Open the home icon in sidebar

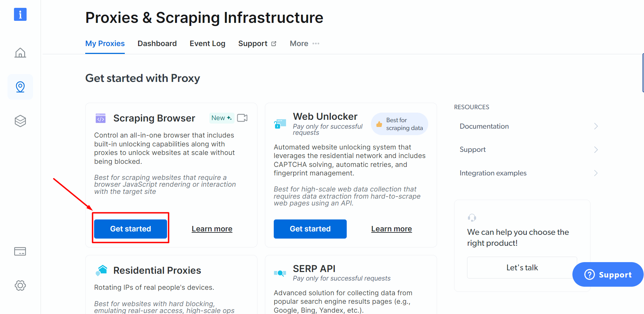(x=20, y=53)
